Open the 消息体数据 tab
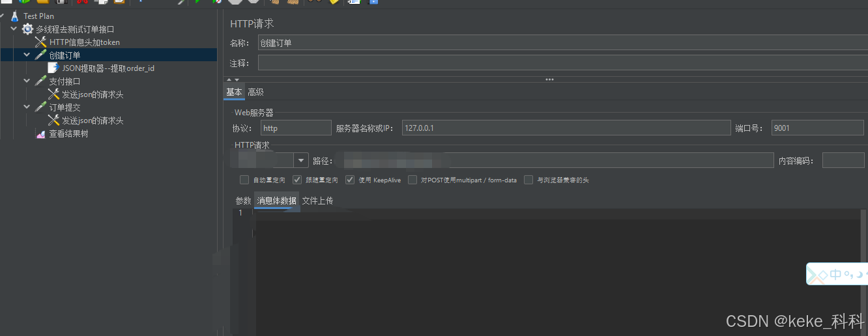This screenshot has height=336, width=868. pos(277,201)
